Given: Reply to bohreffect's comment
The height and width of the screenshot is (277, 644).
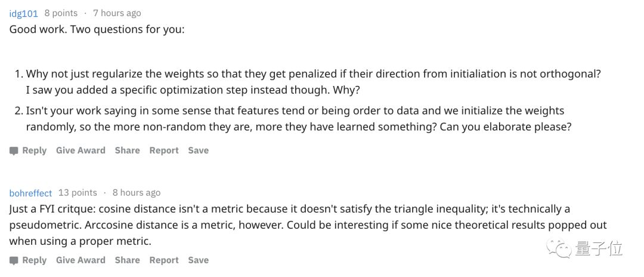Looking at the screenshot, I should click(x=34, y=260).
